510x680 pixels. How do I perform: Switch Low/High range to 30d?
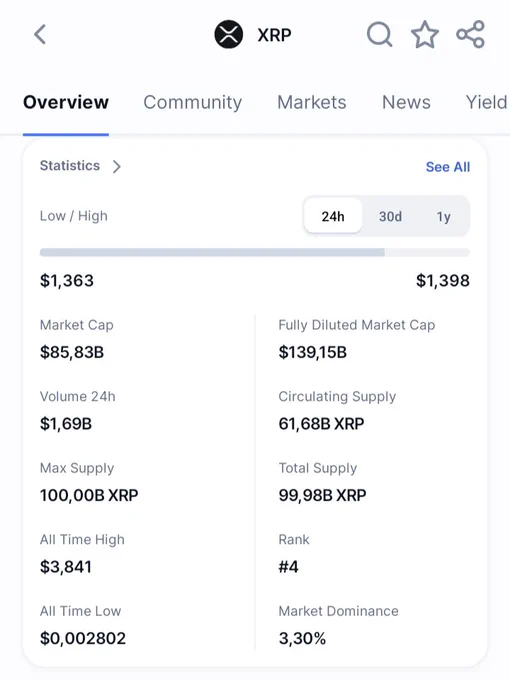point(390,216)
